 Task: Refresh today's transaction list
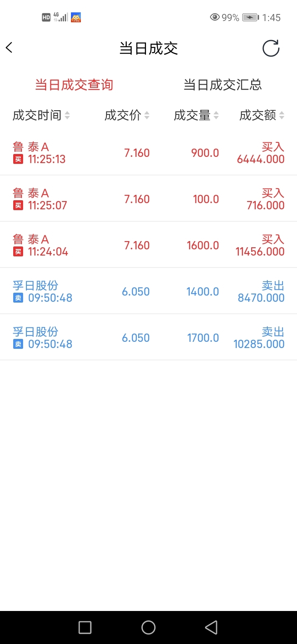tap(271, 48)
